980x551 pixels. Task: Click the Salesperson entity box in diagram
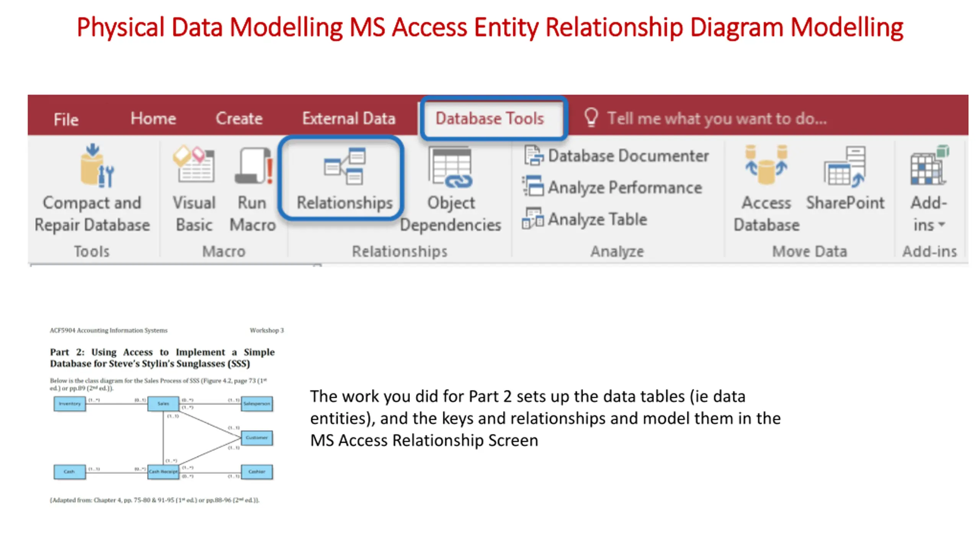257,404
